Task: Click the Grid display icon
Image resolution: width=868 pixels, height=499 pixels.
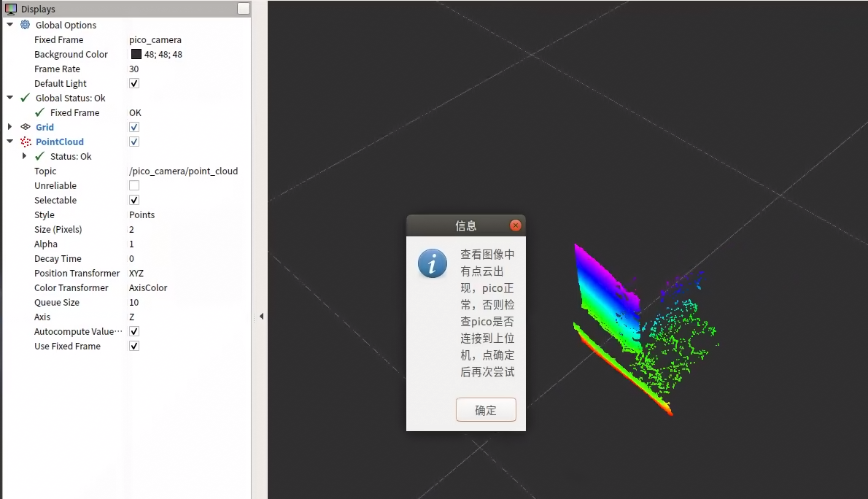Action: pyautogui.click(x=26, y=127)
